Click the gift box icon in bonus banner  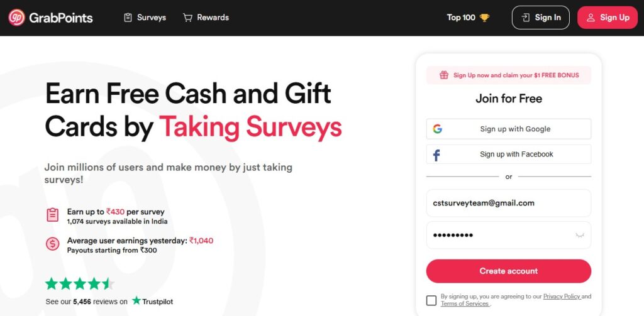(444, 75)
